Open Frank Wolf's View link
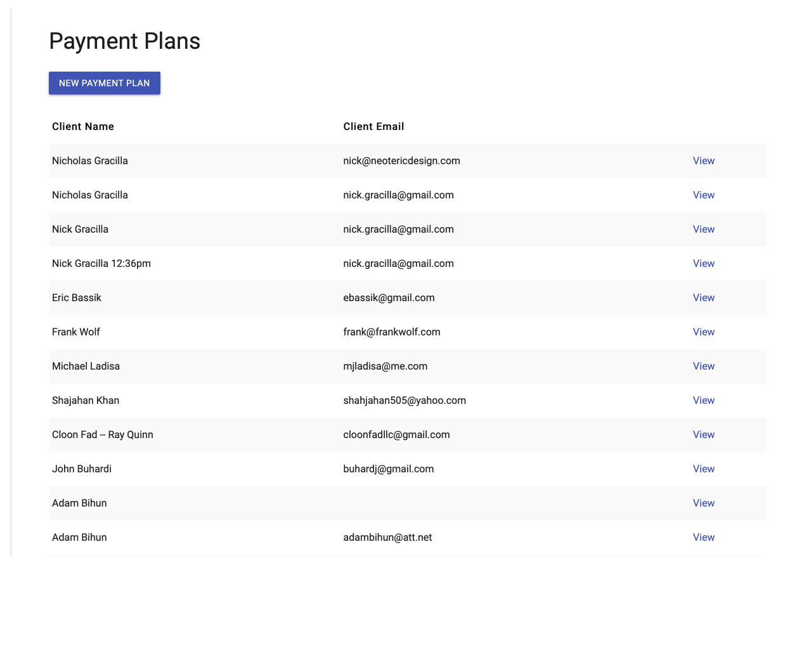Screen dimensions: 790x672 [x=703, y=332]
